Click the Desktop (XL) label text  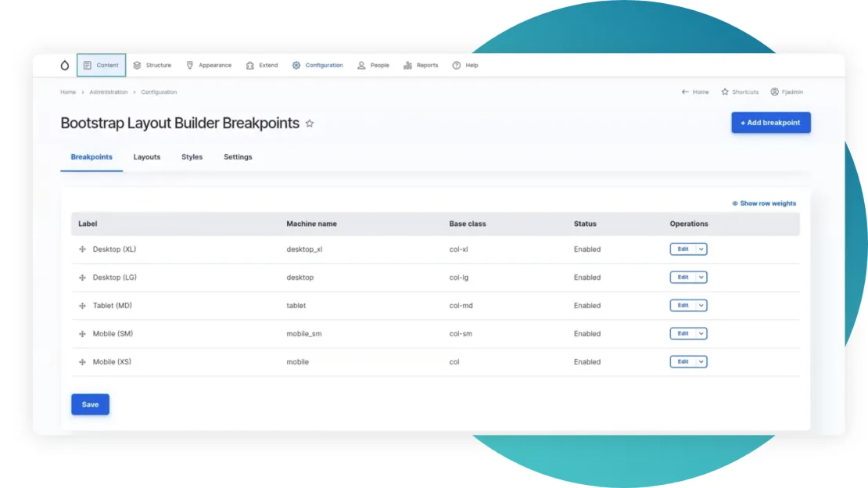115,249
